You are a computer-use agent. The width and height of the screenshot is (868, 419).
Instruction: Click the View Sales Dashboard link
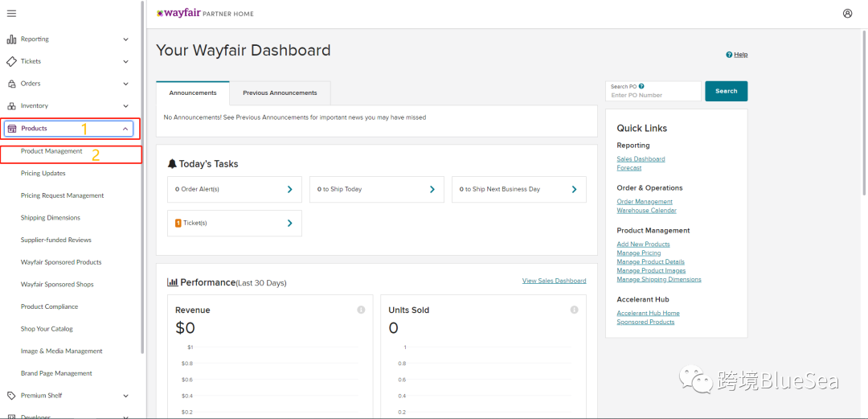554,281
